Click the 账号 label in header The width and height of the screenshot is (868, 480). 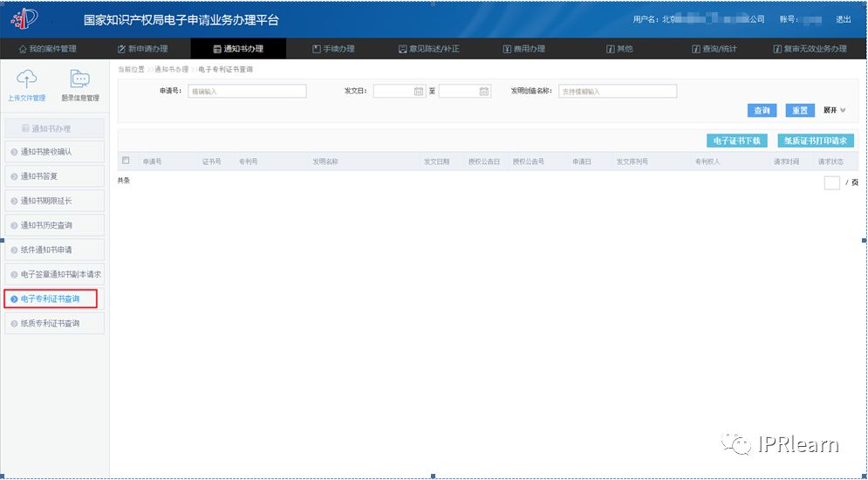point(789,19)
